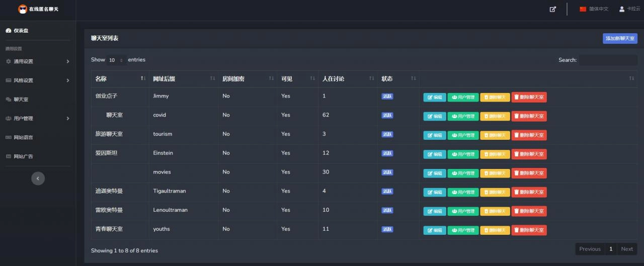
Task: Click the 添加新聊天室 button
Action: pos(620,39)
